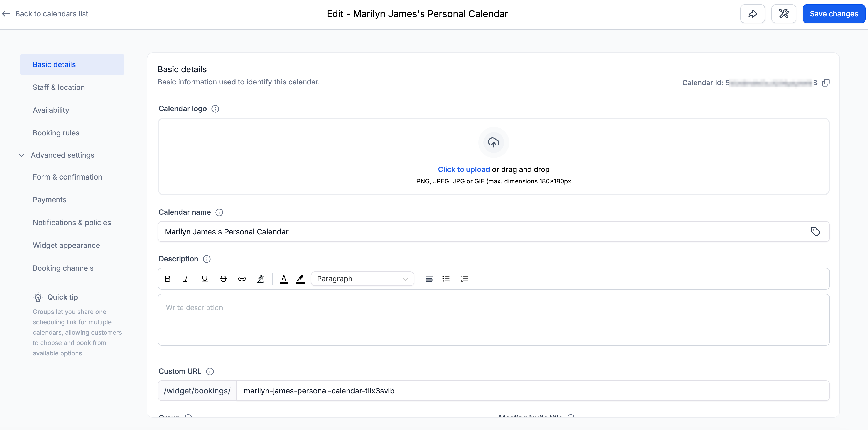The image size is (868, 430).
Task: Apply strikethrough formatting
Action: pyautogui.click(x=223, y=279)
